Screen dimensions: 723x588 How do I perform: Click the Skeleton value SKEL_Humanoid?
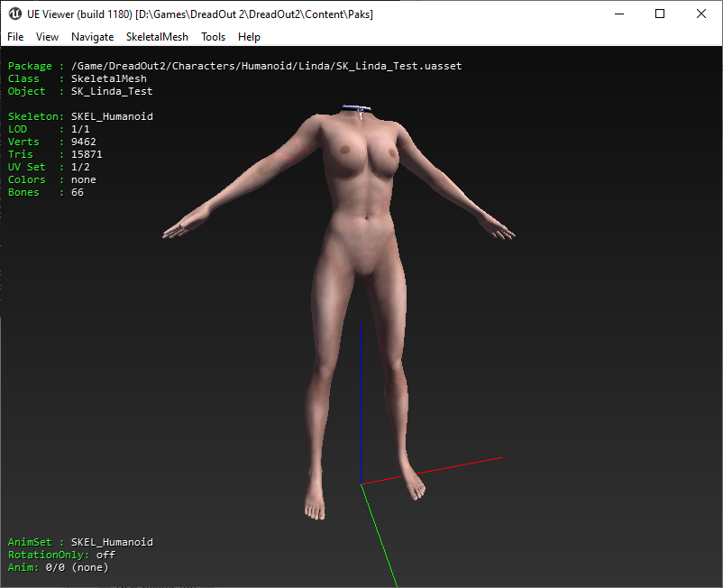(112, 116)
